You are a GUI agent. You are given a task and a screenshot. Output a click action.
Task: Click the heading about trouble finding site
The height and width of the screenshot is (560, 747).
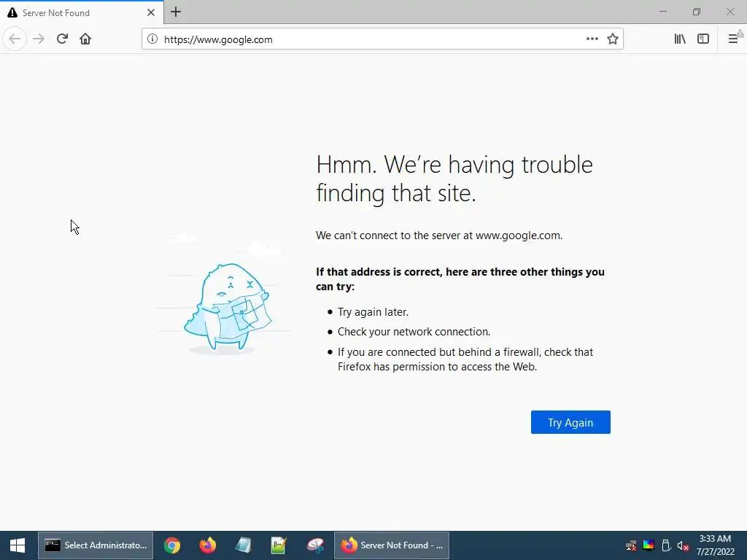point(454,179)
